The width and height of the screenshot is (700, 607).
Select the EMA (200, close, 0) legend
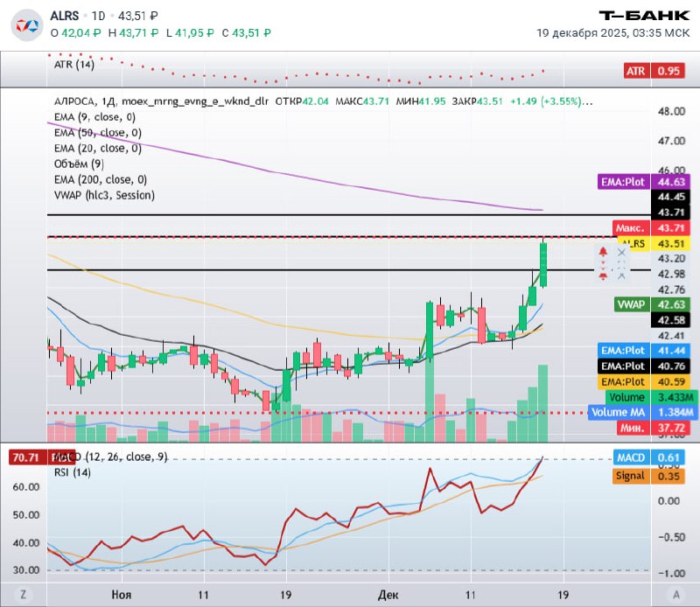click(101, 179)
